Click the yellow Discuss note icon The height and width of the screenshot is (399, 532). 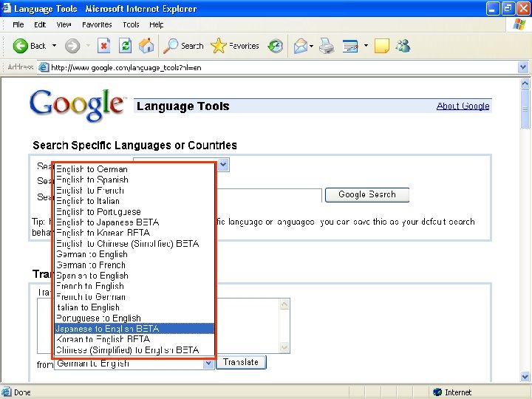point(382,46)
